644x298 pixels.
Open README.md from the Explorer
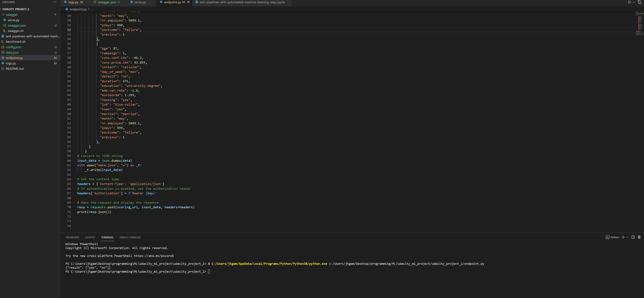coord(14,68)
